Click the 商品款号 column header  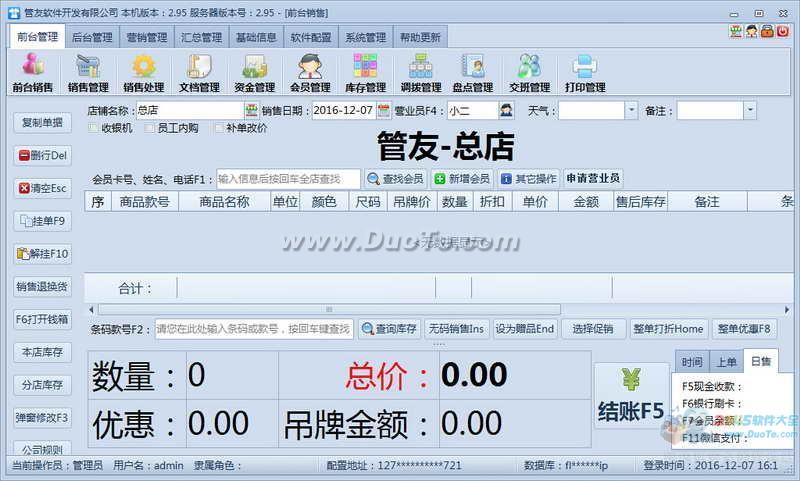pyautogui.click(x=145, y=202)
